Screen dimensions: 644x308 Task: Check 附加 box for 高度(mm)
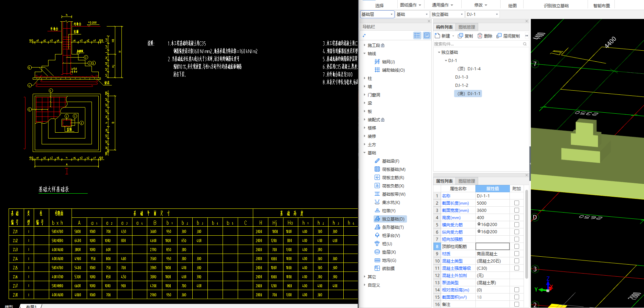click(517, 217)
